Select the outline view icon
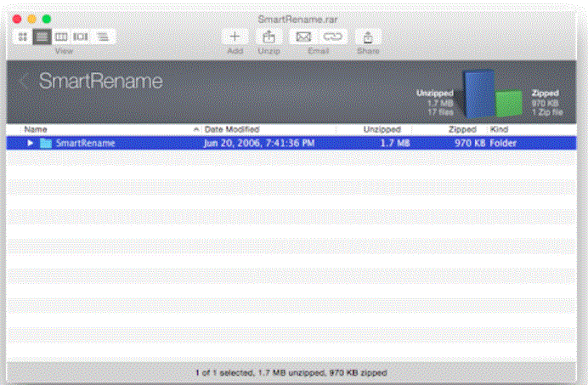 (x=102, y=37)
